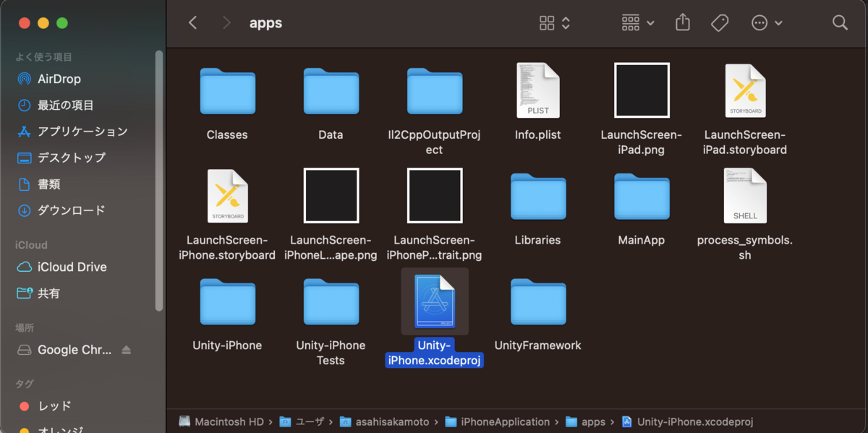
Task: Open LaunchScreen-iPad.storyboard
Action: [745, 90]
